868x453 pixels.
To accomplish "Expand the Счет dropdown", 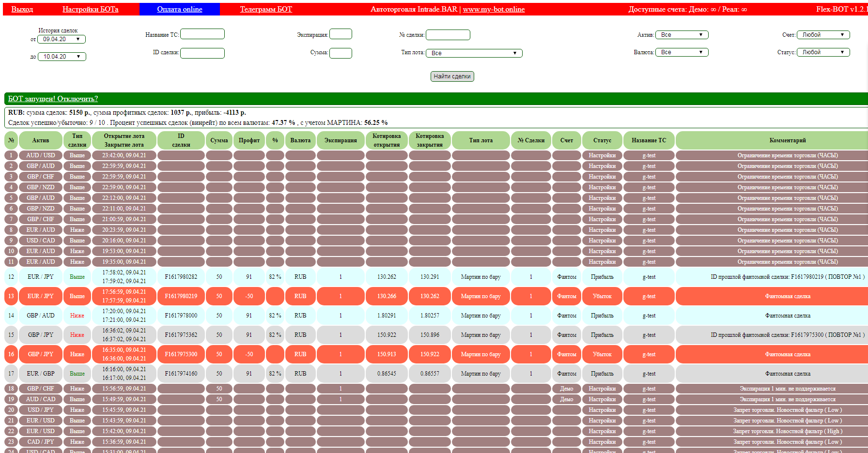I will pyautogui.click(x=823, y=35).
